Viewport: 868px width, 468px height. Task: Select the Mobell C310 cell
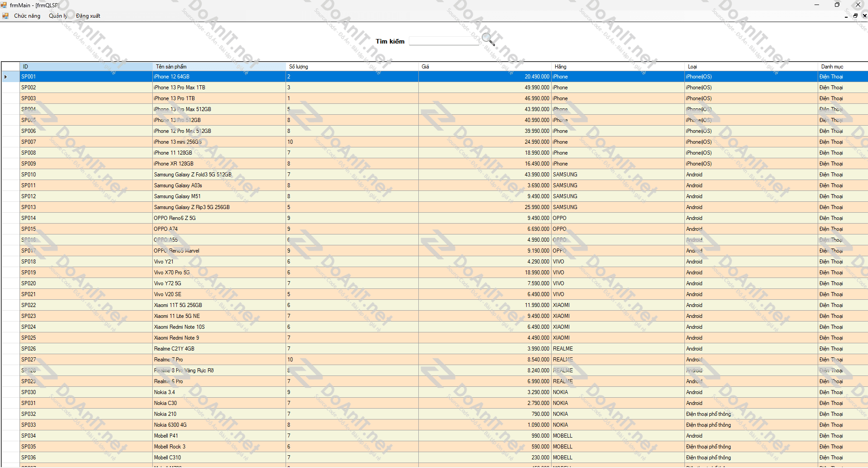219,458
